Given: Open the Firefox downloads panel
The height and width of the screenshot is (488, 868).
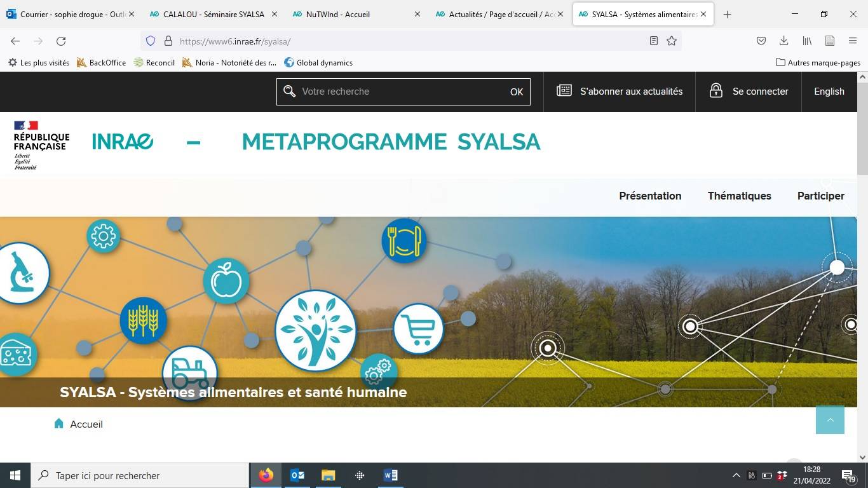Looking at the screenshot, I should pyautogui.click(x=784, y=41).
